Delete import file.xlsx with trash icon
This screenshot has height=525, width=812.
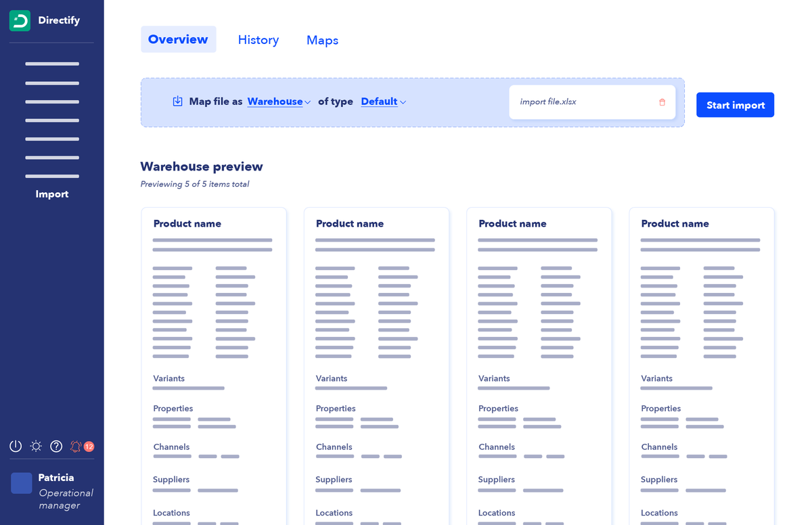coord(662,102)
